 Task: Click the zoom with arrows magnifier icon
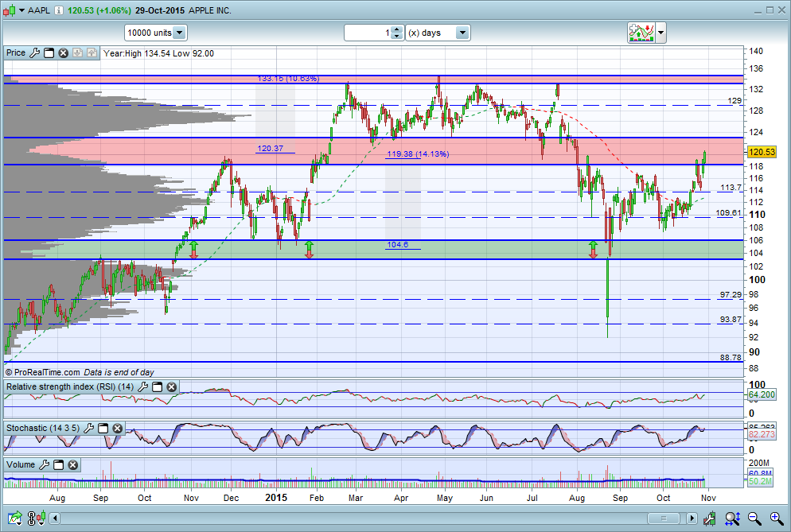click(x=732, y=518)
